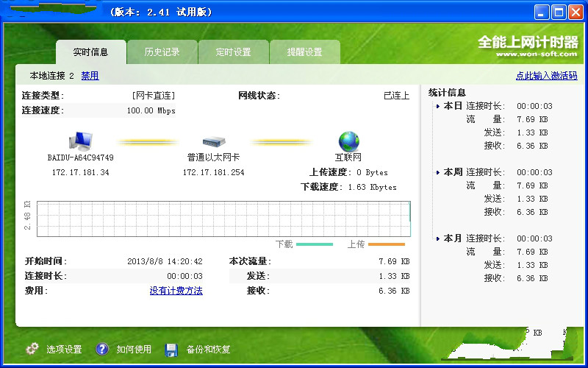
Task: Click the green 下载 legend color line
Action: click(315, 244)
